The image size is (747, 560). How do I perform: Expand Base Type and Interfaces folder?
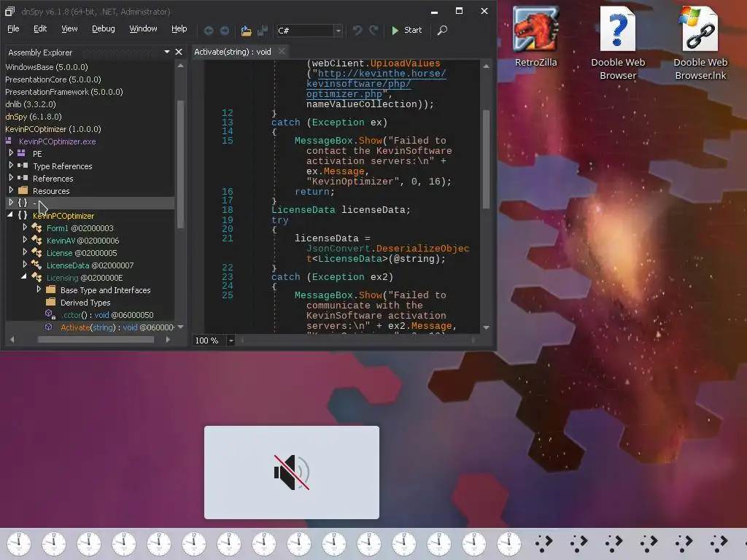click(39, 289)
